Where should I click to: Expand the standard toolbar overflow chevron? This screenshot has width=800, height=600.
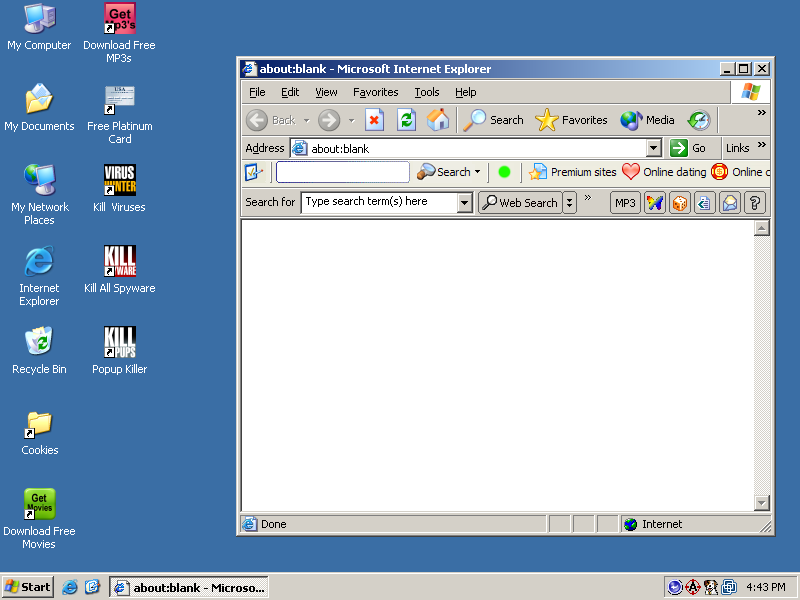(761, 113)
